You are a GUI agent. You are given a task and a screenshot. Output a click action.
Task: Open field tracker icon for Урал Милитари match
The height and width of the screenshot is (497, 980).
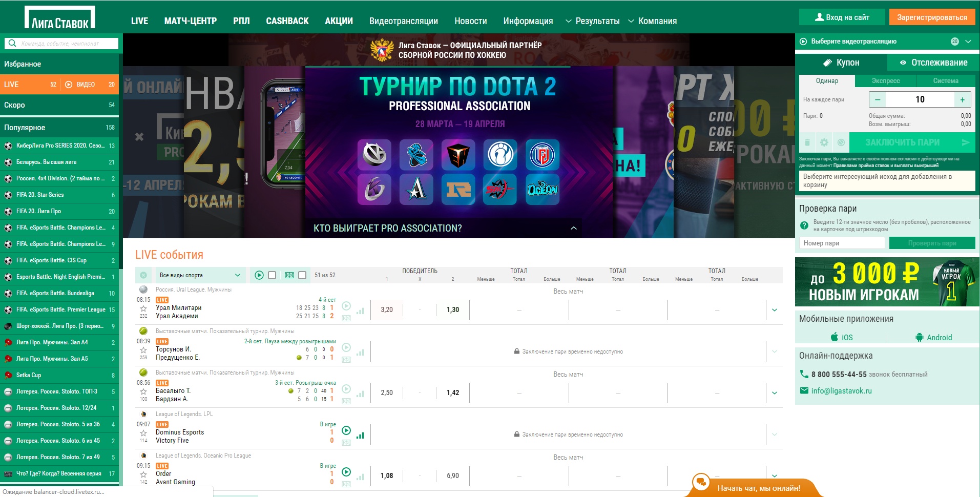pyautogui.click(x=346, y=318)
